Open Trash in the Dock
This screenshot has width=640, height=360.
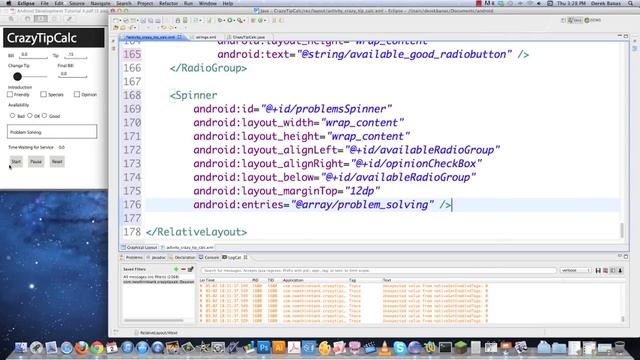(620, 348)
